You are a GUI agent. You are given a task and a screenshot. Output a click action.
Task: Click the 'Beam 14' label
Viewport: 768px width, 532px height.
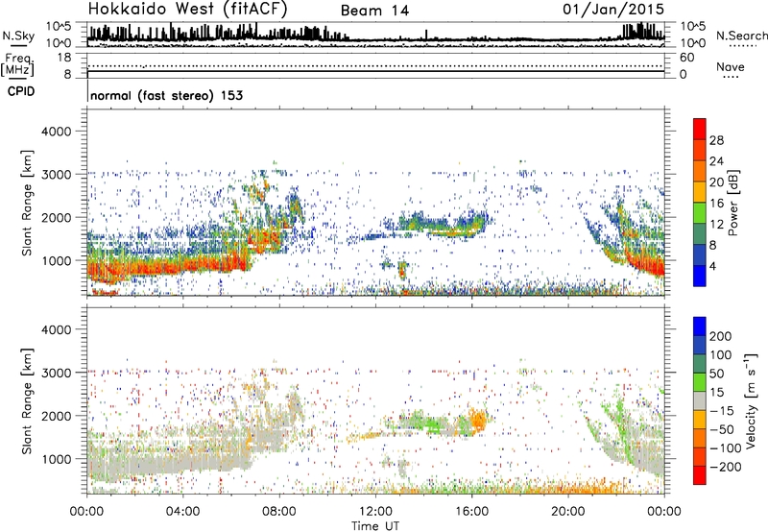[x=374, y=11]
